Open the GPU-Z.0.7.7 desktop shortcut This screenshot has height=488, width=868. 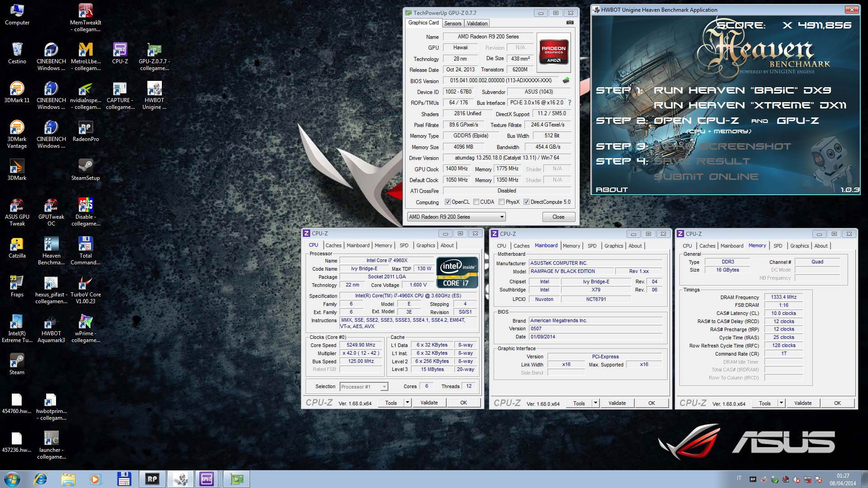pos(154,56)
